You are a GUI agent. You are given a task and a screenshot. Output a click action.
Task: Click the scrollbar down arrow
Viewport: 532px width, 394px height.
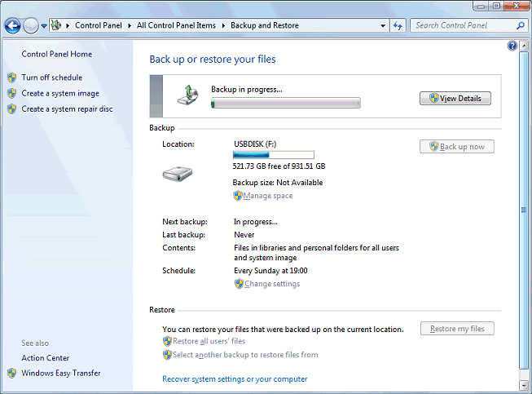click(524, 386)
